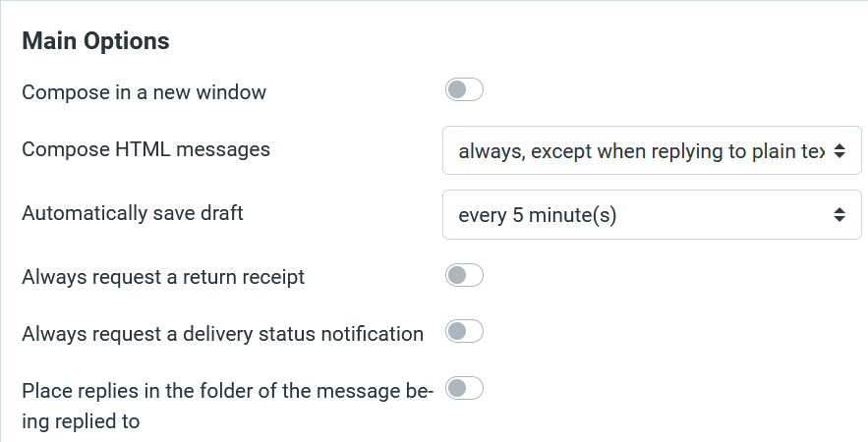Click 'Always request a return receipt' label
Image resolution: width=868 pixels, height=442 pixels.
[163, 277]
